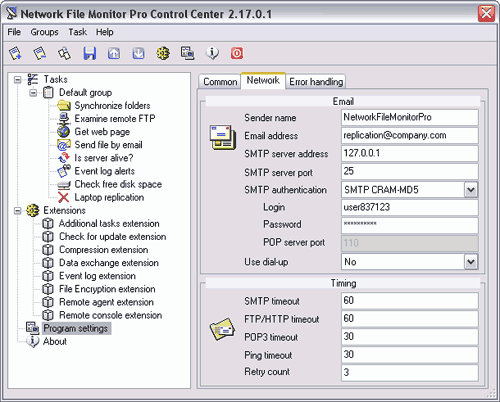500x402 pixels.
Task: Open the Groups menu
Action: 44,32
